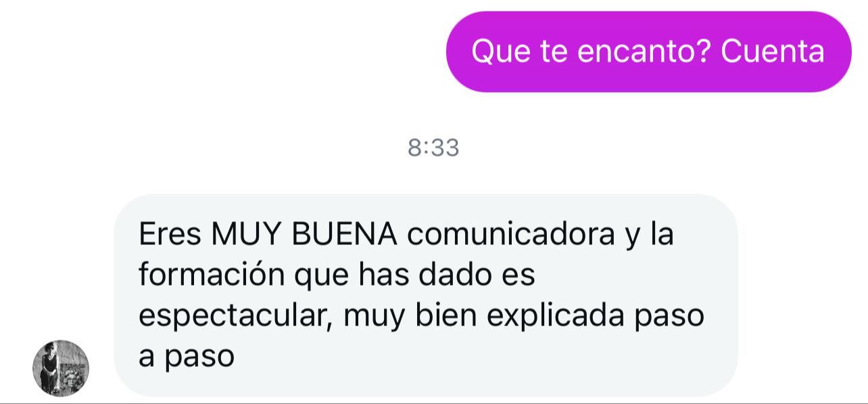Tap the gray received message bubble
Screen dimensions: 868x404
coord(426,296)
